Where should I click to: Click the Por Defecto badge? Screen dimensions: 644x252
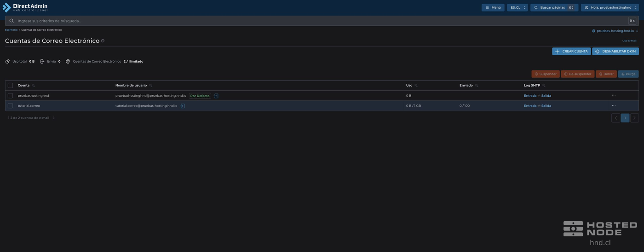pyautogui.click(x=200, y=96)
